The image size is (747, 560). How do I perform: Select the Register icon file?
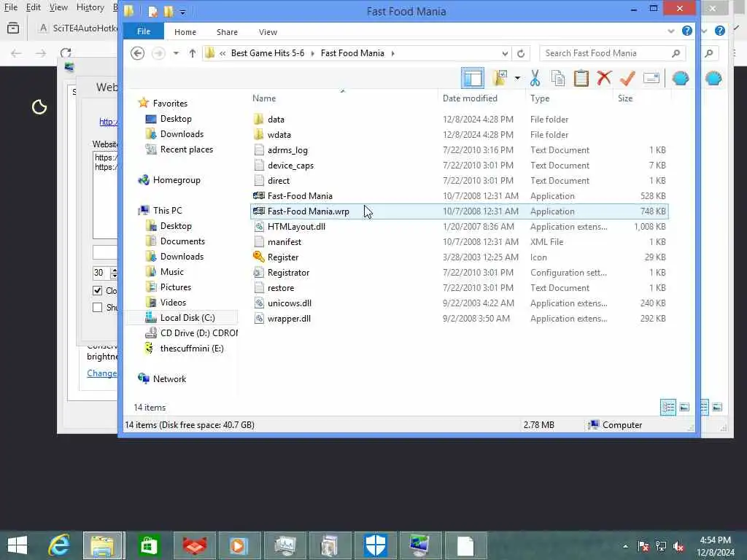pos(460,257)
